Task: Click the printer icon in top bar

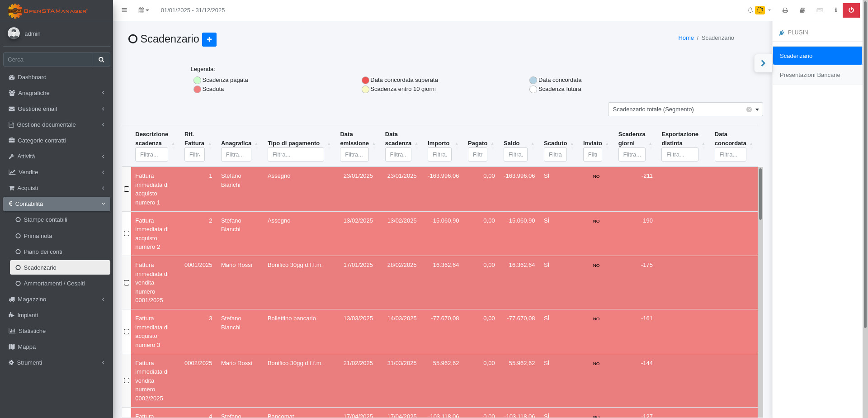Action: coord(785,10)
